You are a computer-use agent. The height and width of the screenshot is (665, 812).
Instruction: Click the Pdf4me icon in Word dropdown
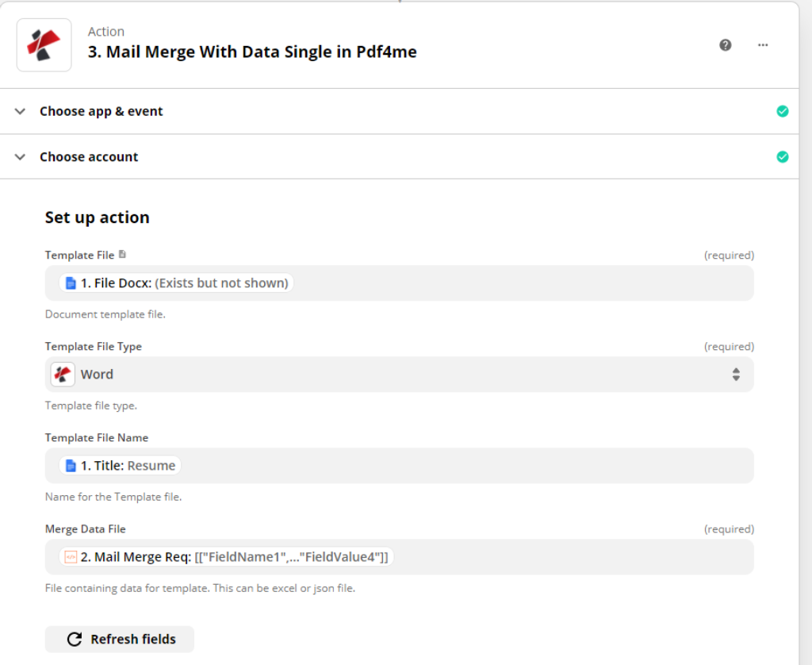pos(63,375)
